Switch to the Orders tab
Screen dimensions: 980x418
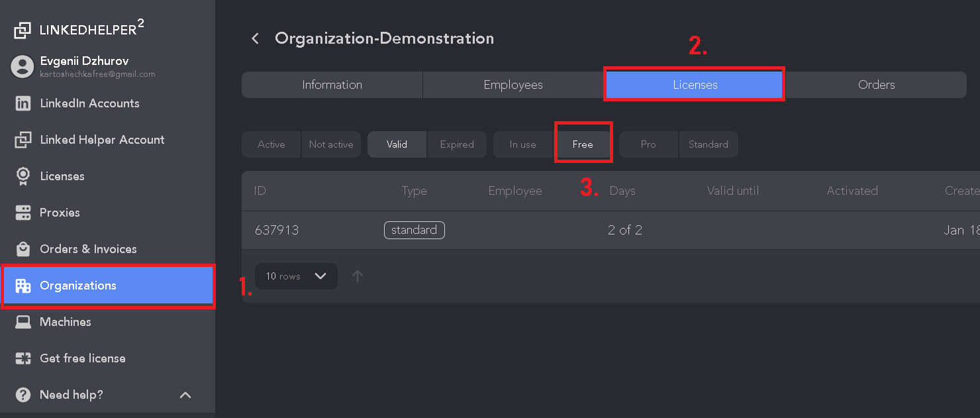(876, 85)
